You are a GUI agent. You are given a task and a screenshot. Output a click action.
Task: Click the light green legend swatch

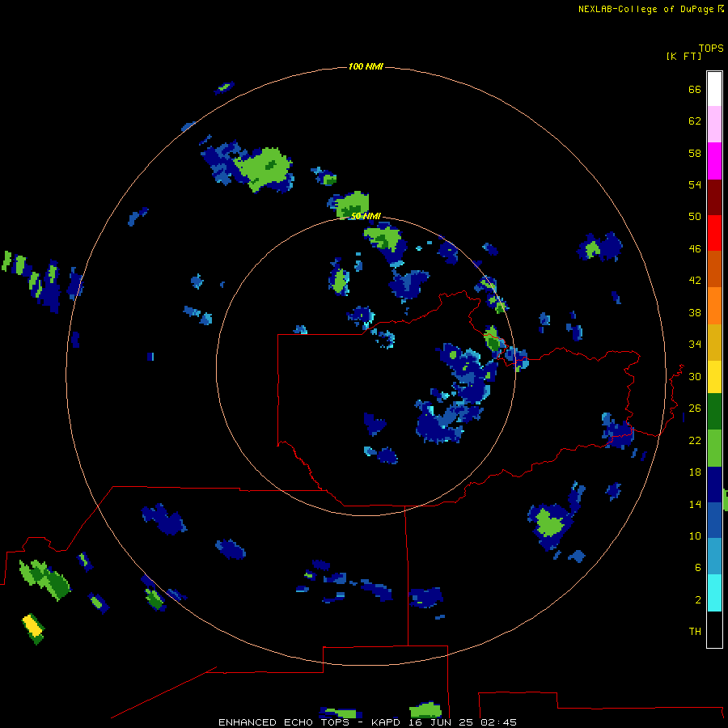[714, 448]
